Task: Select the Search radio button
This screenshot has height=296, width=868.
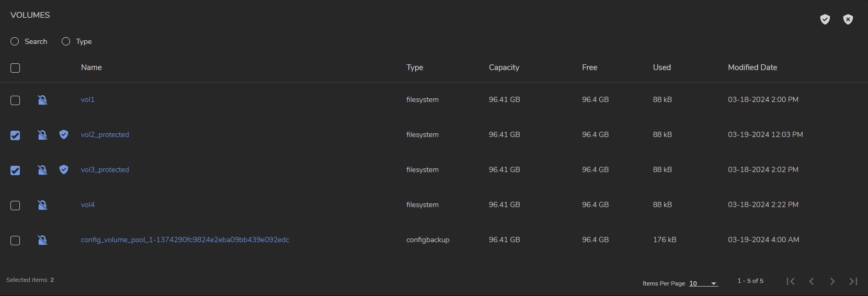Action: 15,41
